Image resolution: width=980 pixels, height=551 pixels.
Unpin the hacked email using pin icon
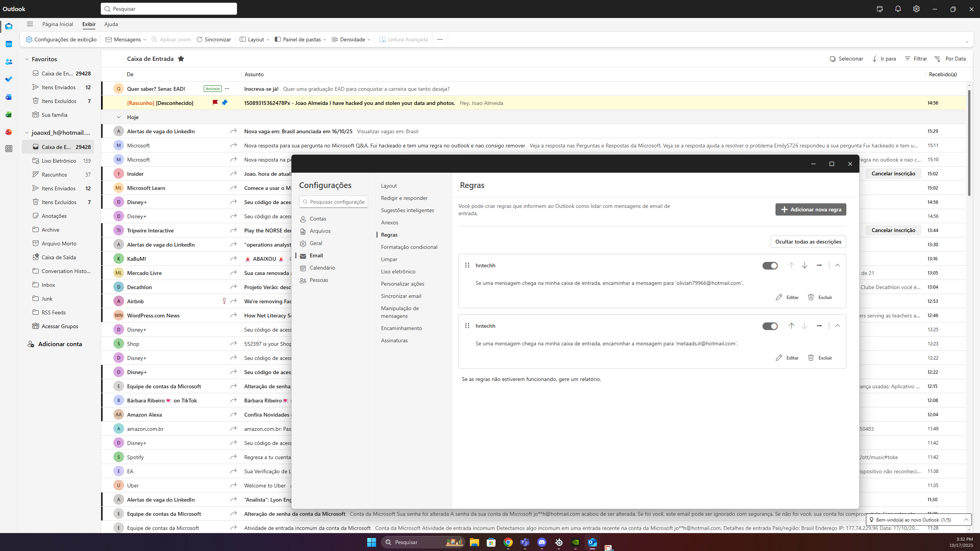click(225, 103)
